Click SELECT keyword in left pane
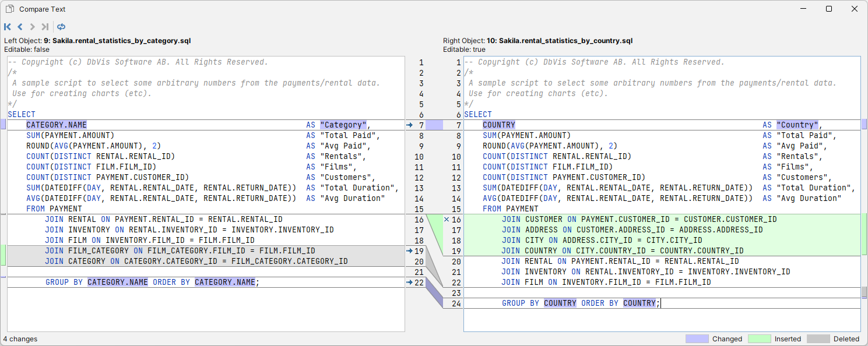This screenshot has width=868, height=346. [22, 114]
